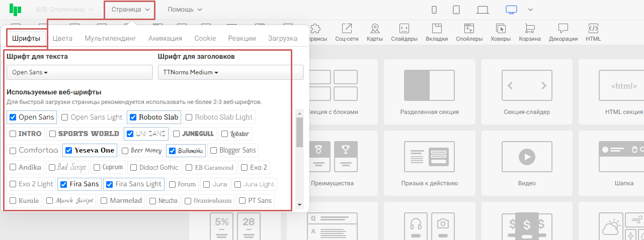Open the text font Open Sans dropdown
The height and width of the screenshot is (240, 644).
[x=79, y=72]
